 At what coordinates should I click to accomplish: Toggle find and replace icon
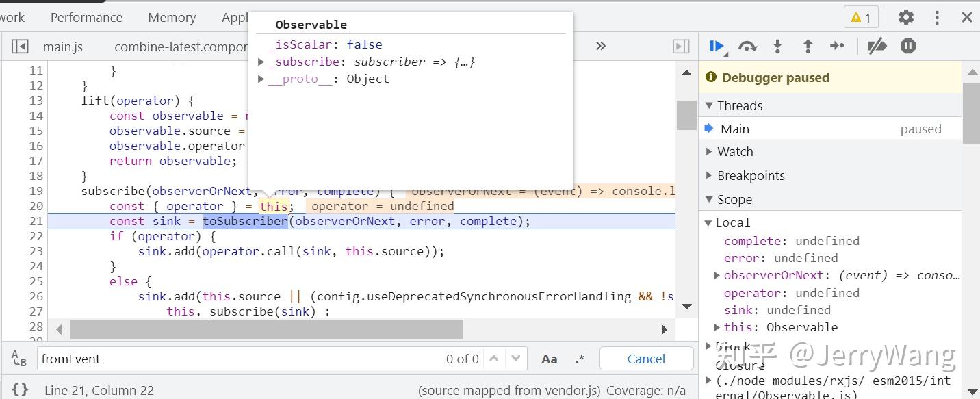pyautogui.click(x=19, y=359)
